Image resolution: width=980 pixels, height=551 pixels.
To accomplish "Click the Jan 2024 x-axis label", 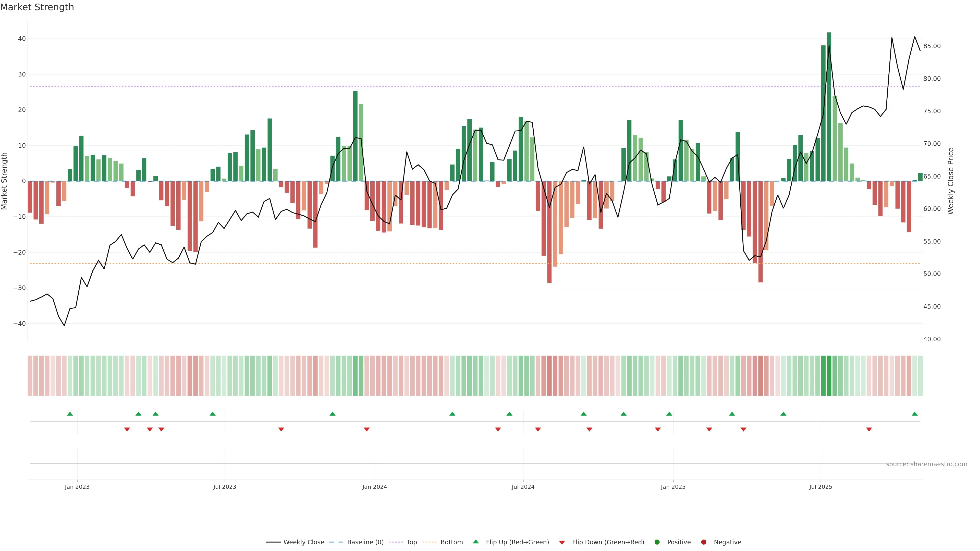I will coord(375,487).
